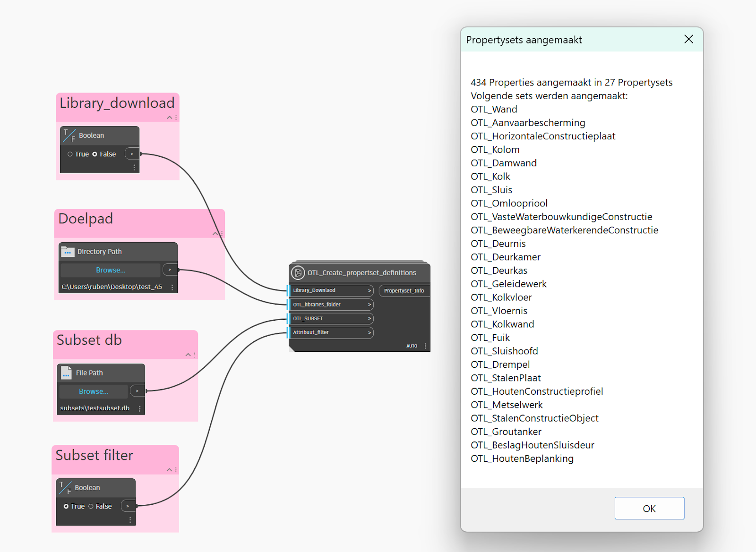
Task: Click the folder icon on the Directory Path node
Action: pyautogui.click(x=68, y=251)
